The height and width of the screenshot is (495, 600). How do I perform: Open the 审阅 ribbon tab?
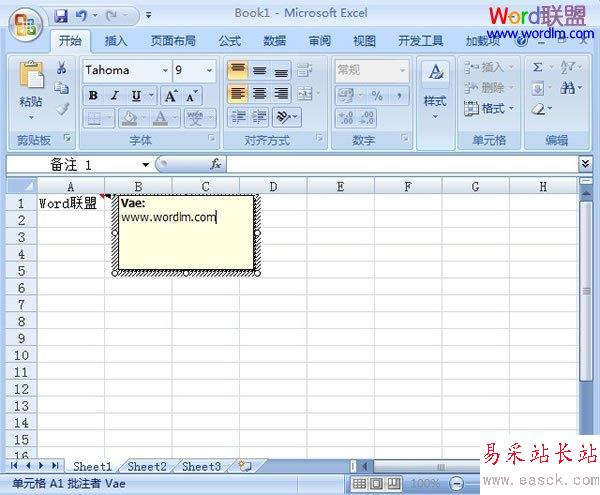click(320, 41)
